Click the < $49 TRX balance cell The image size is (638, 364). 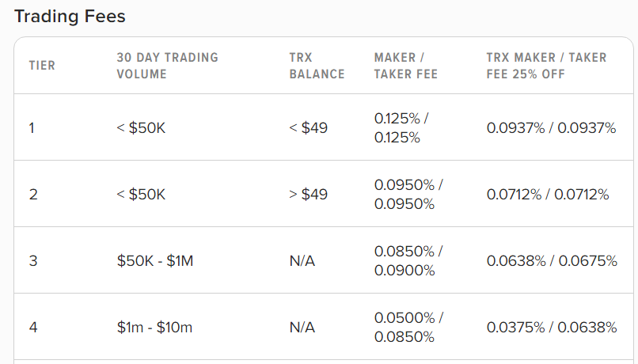[x=309, y=128]
